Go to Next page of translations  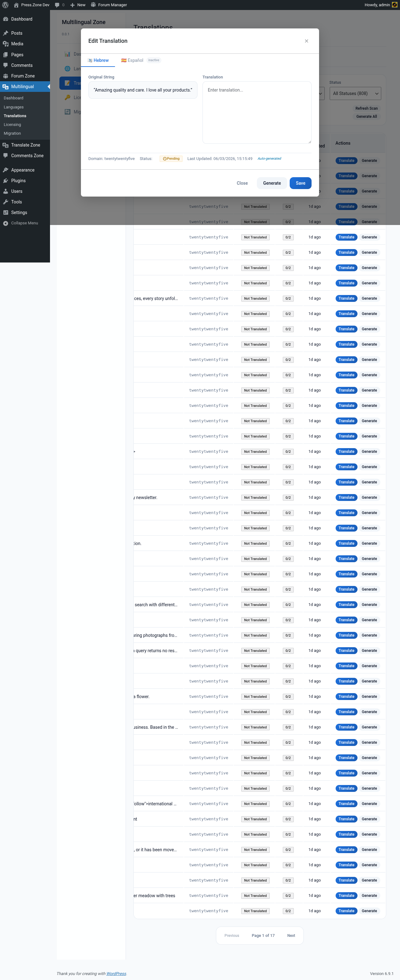click(x=291, y=936)
